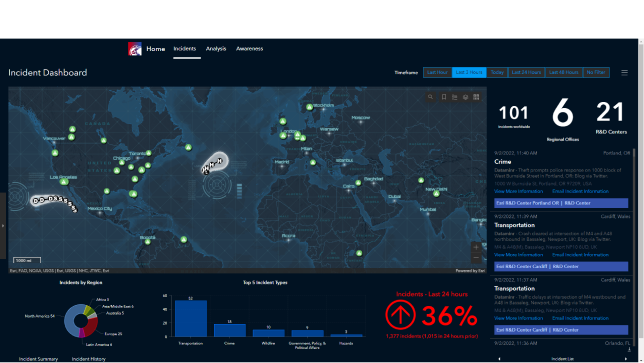Click North America slice in region donut
This screenshot has height=363, width=644.
(x=69, y=321)
